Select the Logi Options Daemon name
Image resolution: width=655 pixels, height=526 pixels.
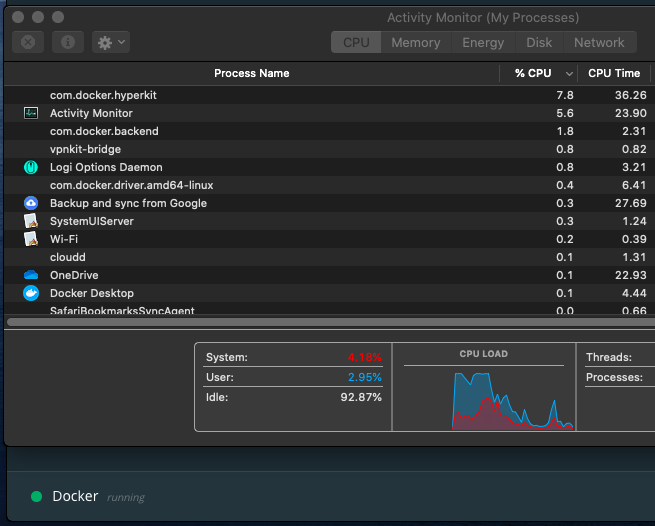click(x=106, y=167)
